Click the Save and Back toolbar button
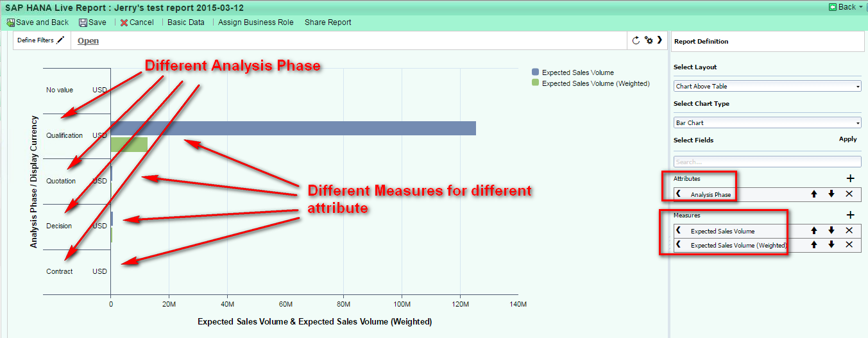 37,22
